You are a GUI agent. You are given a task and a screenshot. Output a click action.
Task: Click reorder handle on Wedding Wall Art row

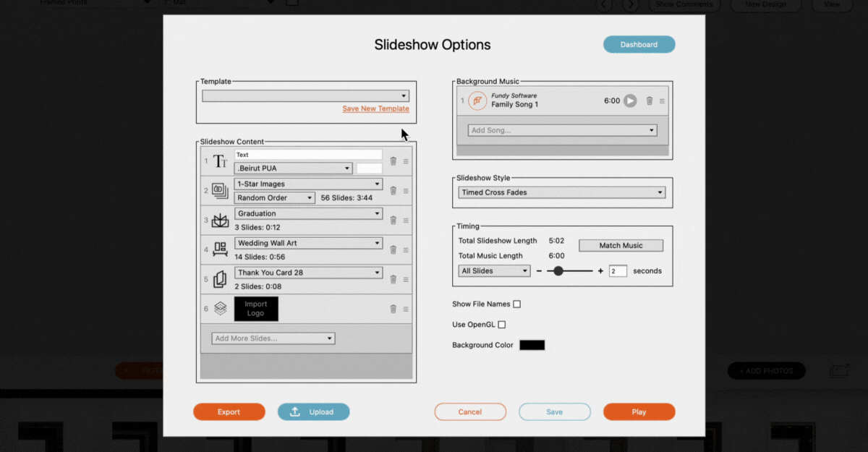tap(406, 250)
